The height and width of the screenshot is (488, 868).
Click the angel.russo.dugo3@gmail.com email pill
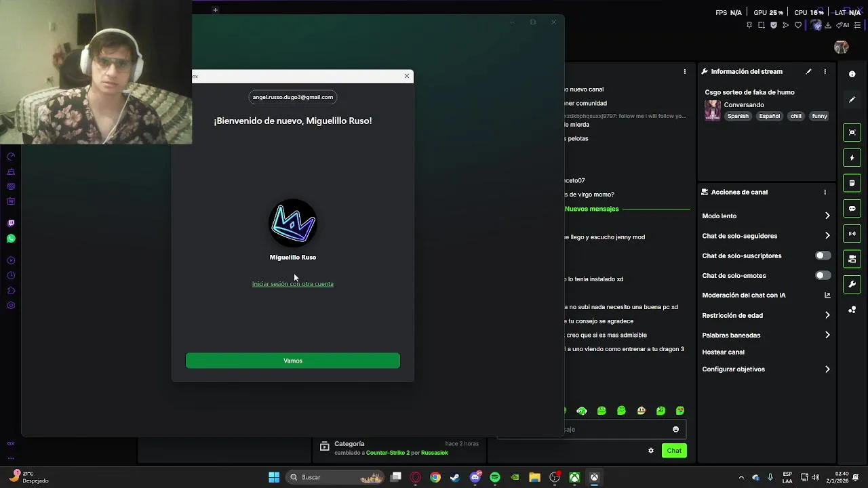click(293, 97)
